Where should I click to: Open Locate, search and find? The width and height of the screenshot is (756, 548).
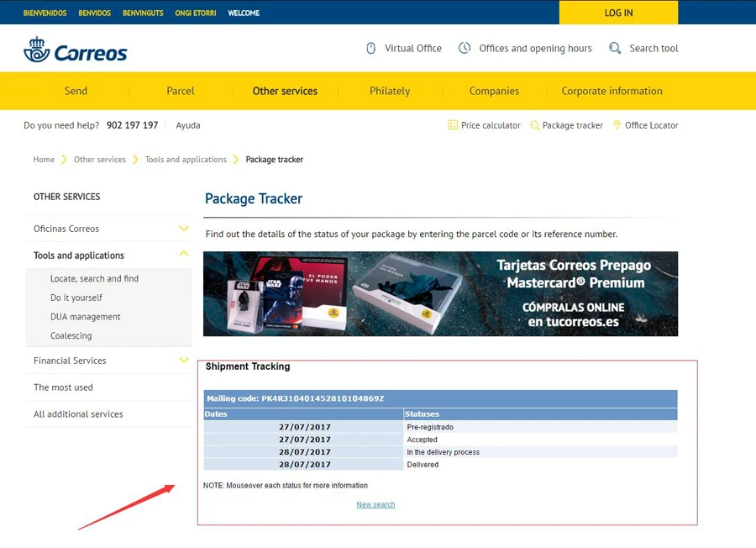click(x=94, y=278)
